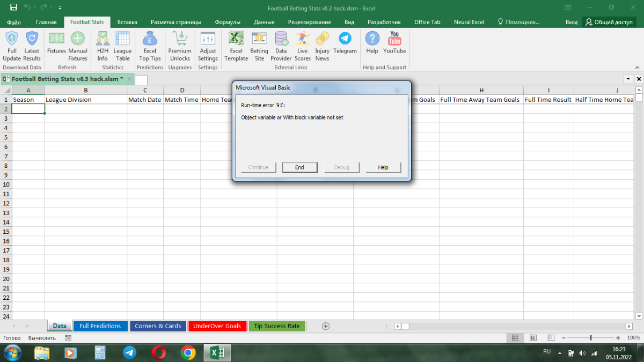Switch to the Главная ribbon tab
The height and width of the screenshot is (362, 644).
pos(46,22)
